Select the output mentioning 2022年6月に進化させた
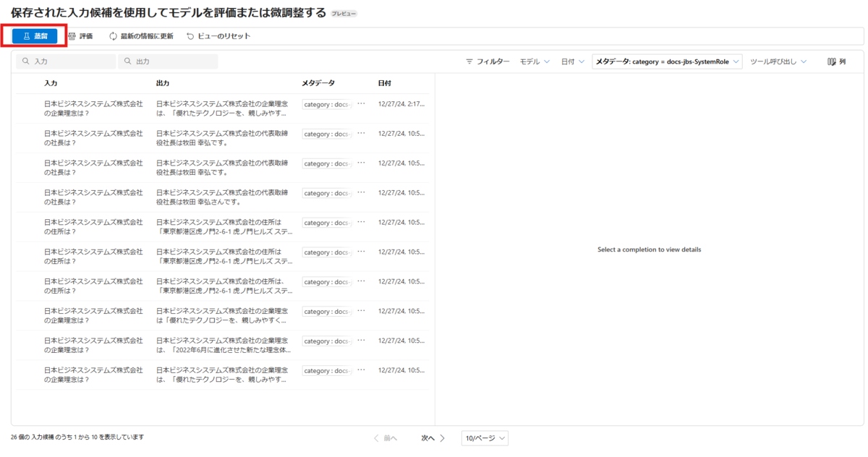868x457 pixels. [x=224, y=346]
